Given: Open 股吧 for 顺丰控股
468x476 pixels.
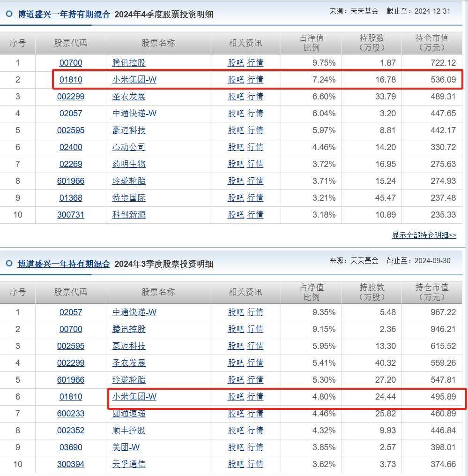Looking at the screenshot, I should [x=236, y=431].
